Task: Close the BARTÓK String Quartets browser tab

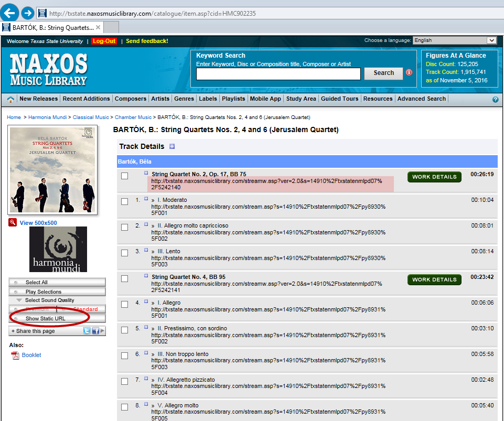Action: 98,27
